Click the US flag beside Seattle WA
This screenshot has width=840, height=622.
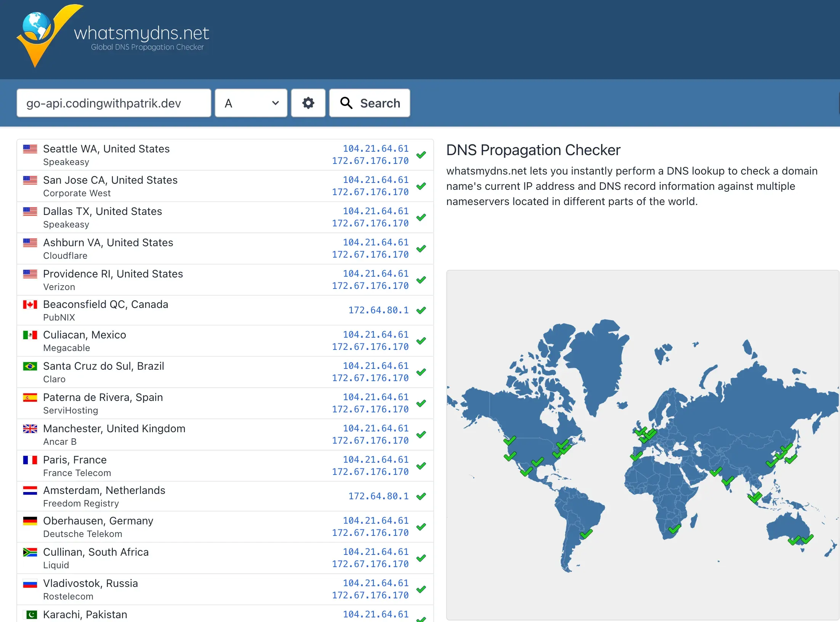(x=30, y=149)
